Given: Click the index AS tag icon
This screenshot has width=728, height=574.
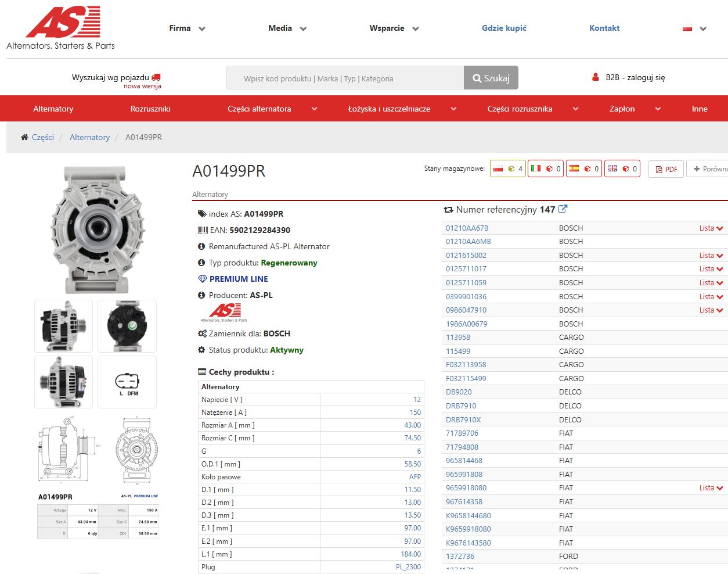Looking at the screenshot, I should tap(202, 214).
